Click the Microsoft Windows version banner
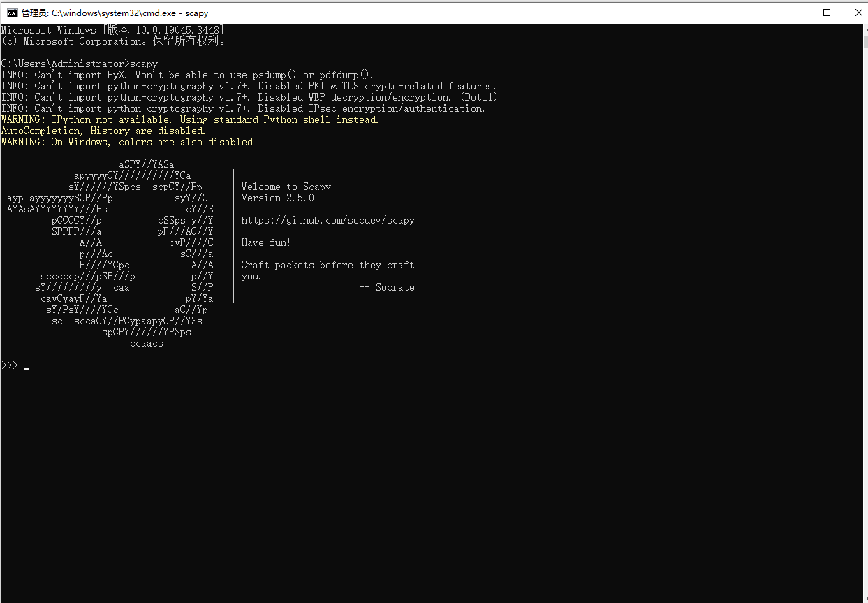Screen dimensions: 868x603 click(112, 30)
